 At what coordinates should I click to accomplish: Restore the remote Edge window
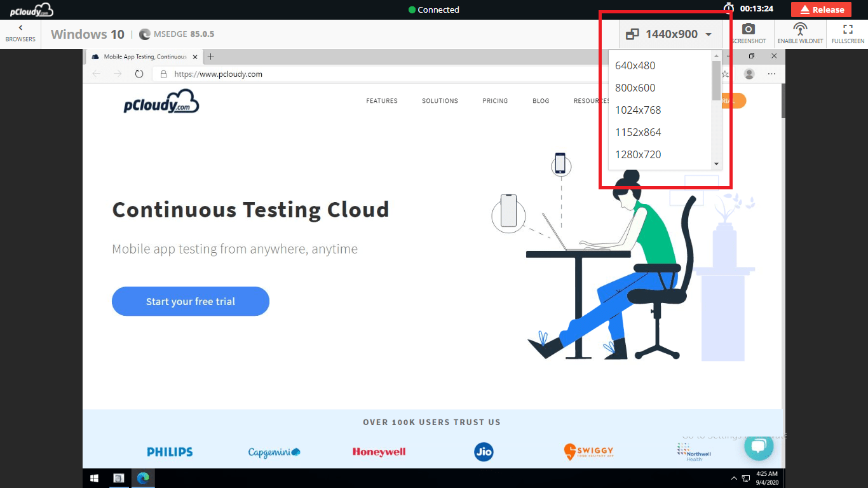point(752,57)
